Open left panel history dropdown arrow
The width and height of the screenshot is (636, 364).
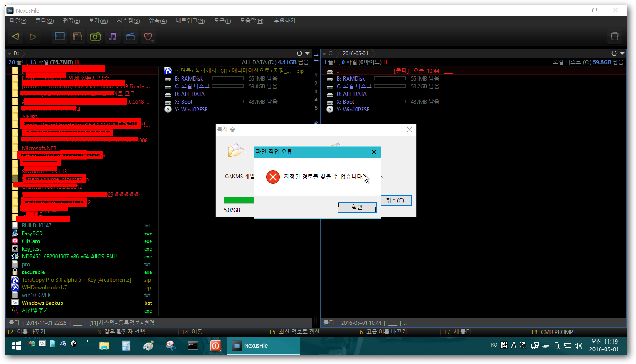[308, 54]
